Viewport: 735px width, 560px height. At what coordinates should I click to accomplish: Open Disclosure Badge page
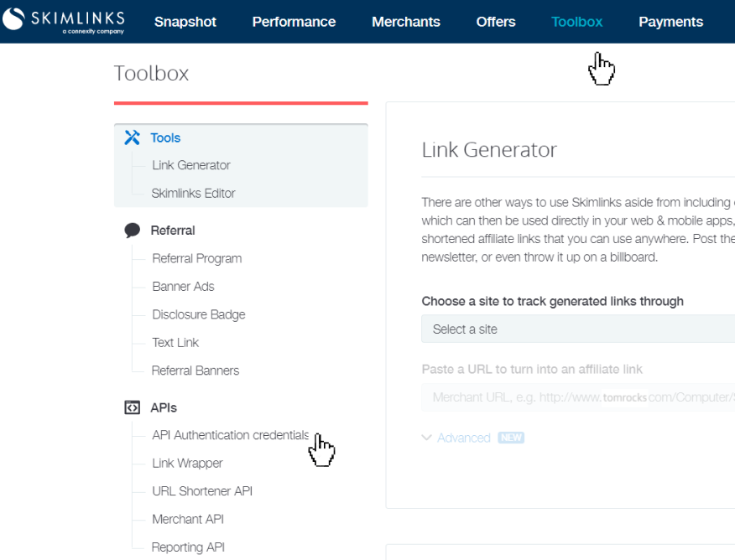click(x=199, y=314)
